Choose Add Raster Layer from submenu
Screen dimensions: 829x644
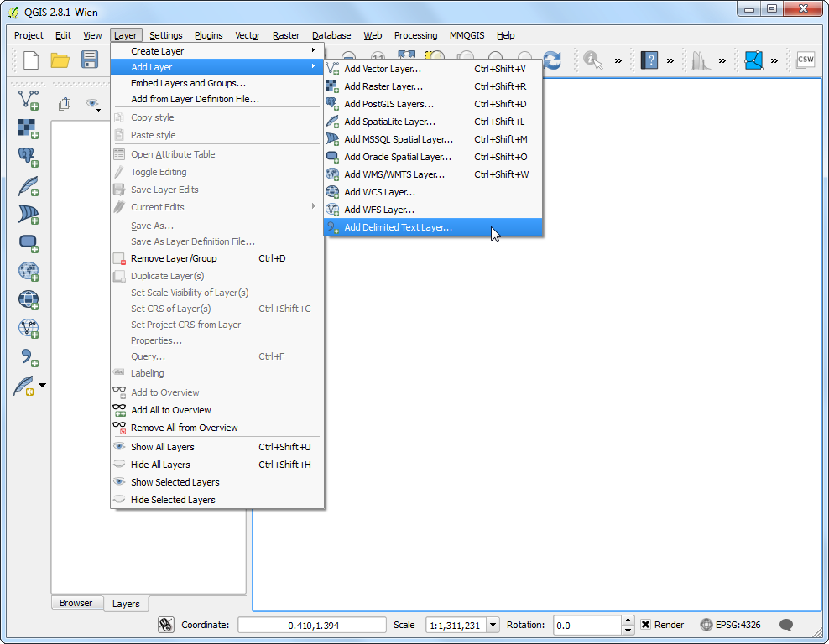coord(433,86)
